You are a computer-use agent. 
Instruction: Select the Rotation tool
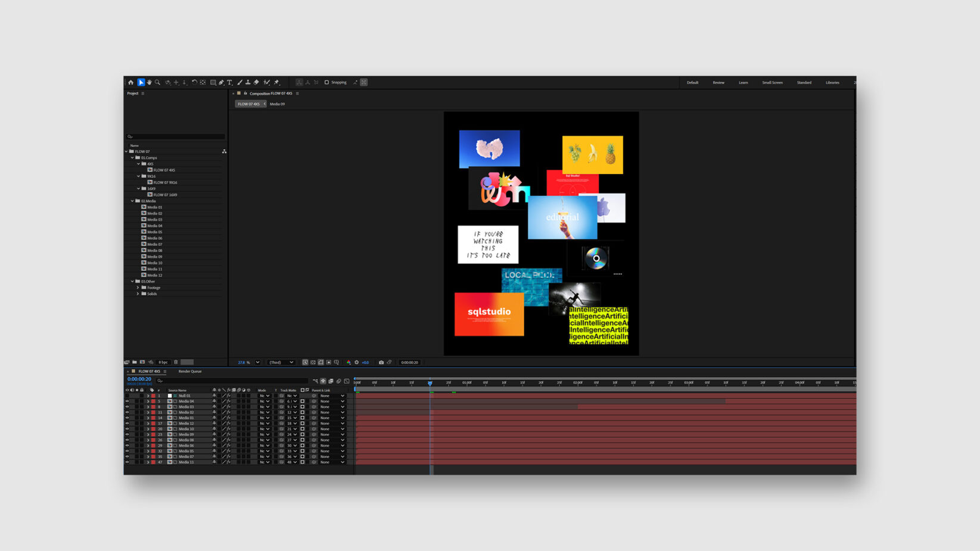(194, 83)
